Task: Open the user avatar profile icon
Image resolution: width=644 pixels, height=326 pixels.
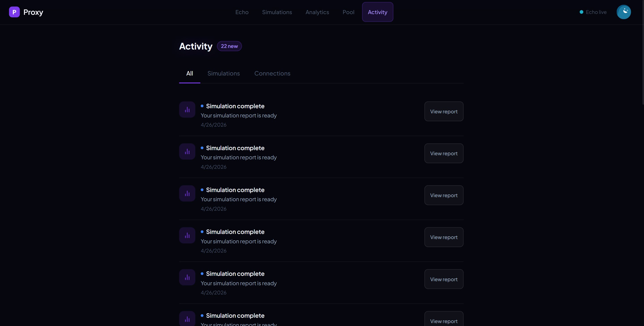Action: click(623, 12)
